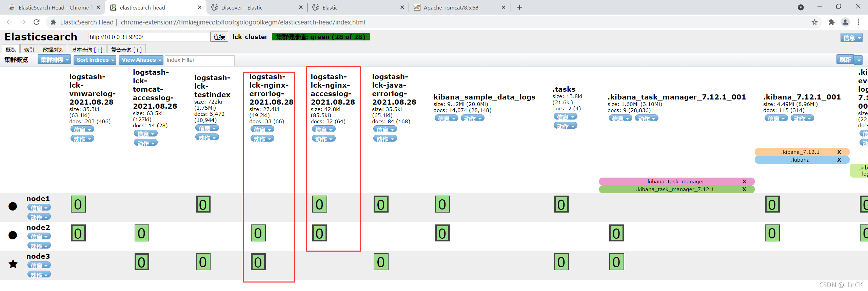The image size is (868, 291).
Task: Open the 复合查询 tab
Action: point(126,49)
